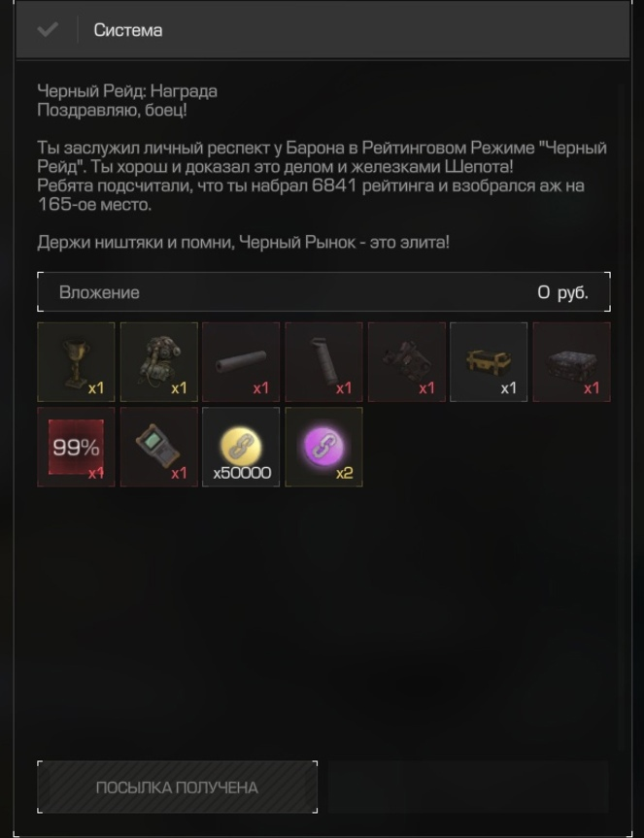Click the empty dark button at bottom right

point(468,788)
